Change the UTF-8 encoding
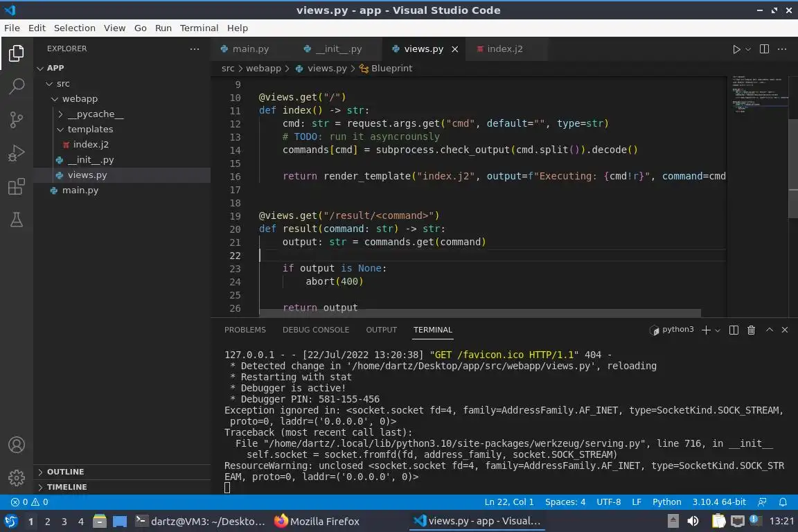 point(608,502)
